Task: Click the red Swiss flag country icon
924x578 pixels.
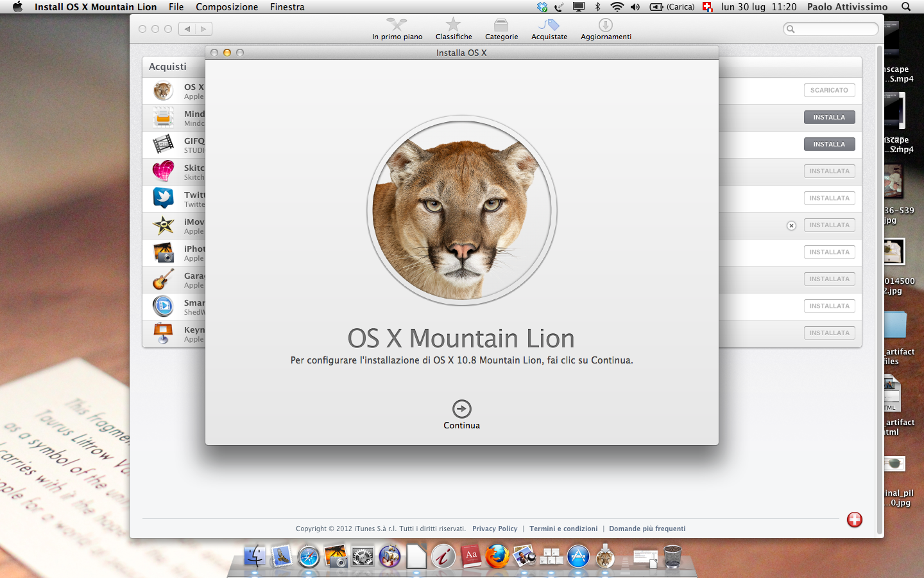Action: 854,520
